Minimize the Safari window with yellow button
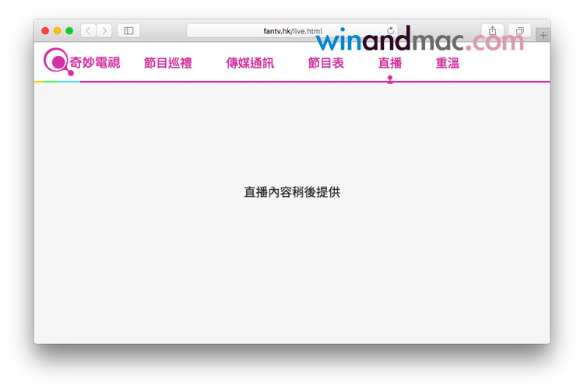The width and height of the screenshot is (584, 392). pyautogui.click(x=57, y=31)
